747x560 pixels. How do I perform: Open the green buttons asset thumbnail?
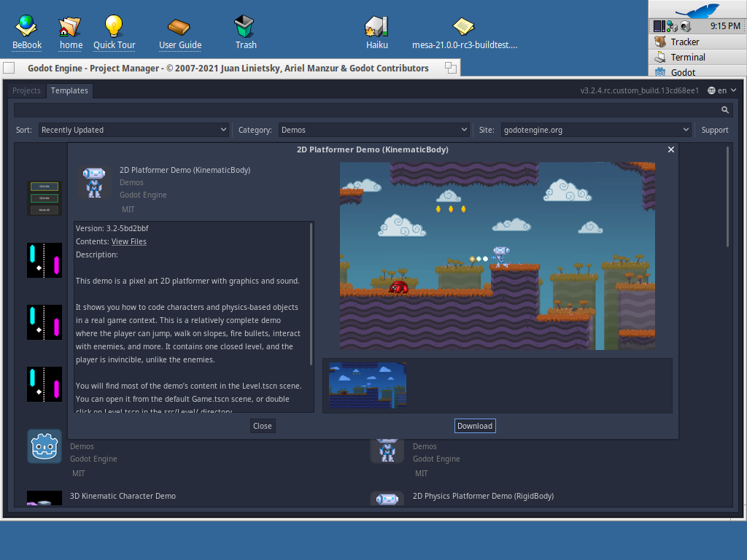coord(44,198)
